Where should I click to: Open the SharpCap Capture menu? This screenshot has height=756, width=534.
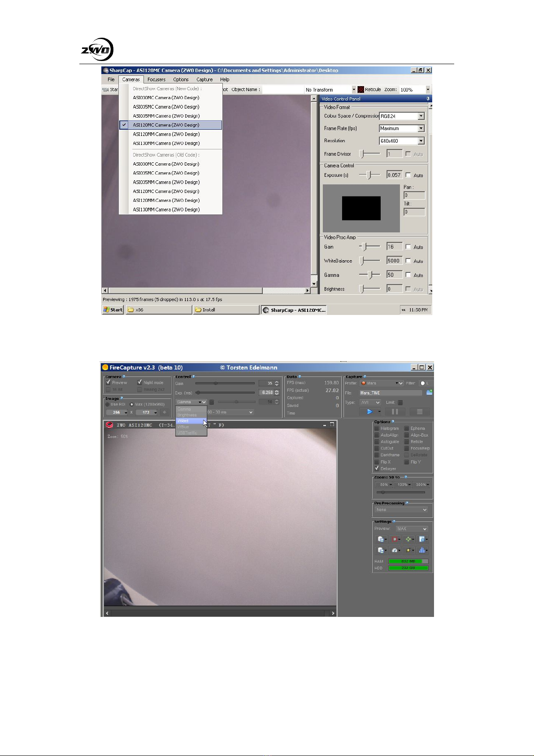(204, 79)
